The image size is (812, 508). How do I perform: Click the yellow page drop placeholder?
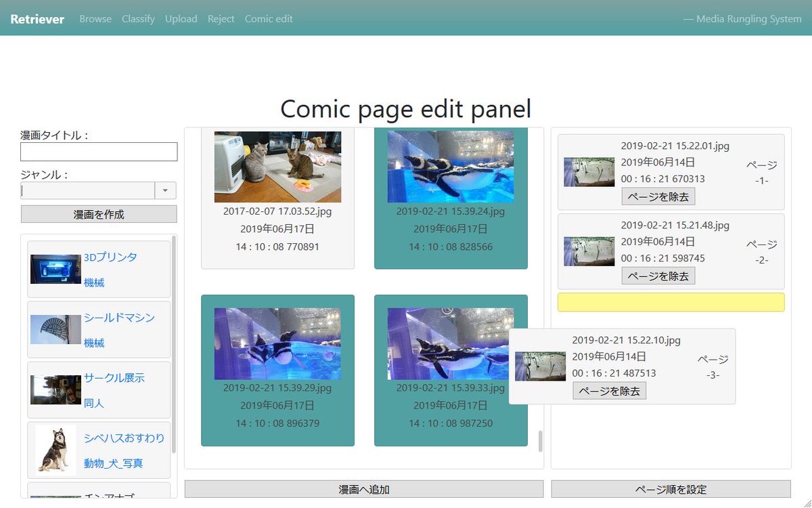(671, 302)
